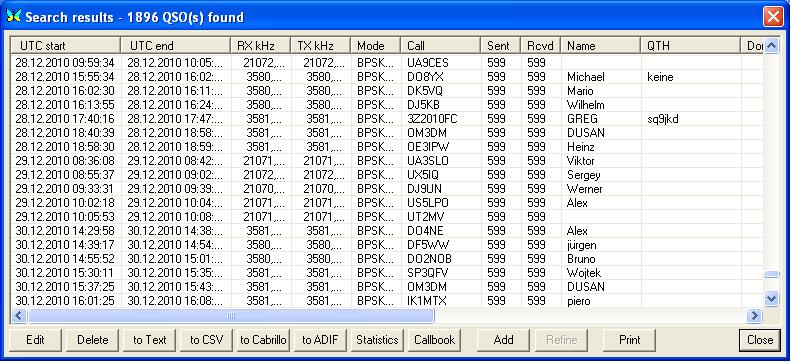The image size is (791, 362).
Task: Click the name Michael in Name column
Action: (x=586, y=77)
